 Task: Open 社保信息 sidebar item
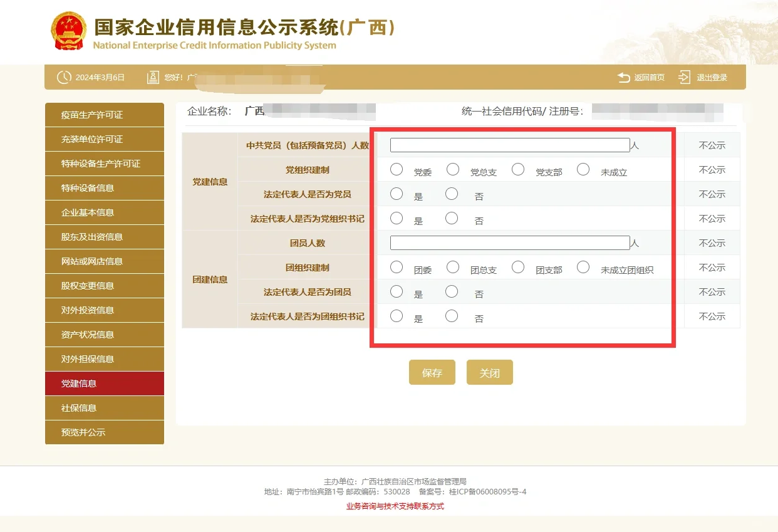click(x=105, y=408)
